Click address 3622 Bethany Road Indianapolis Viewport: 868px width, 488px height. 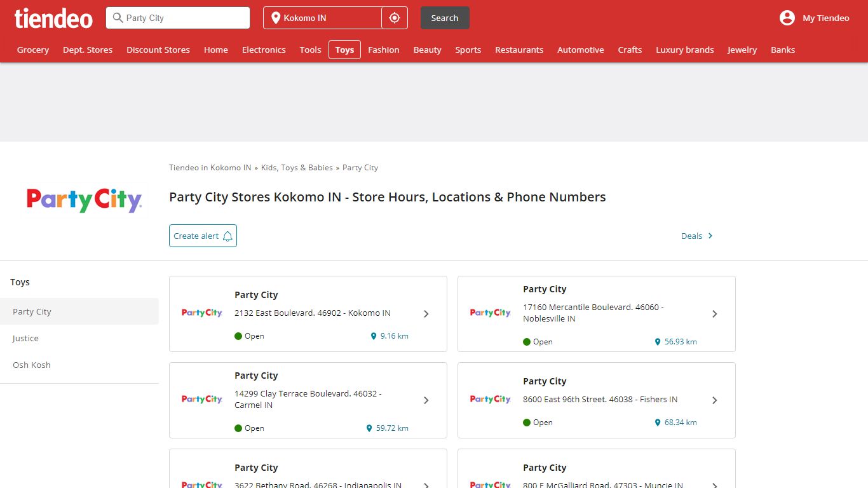point(318,484)
